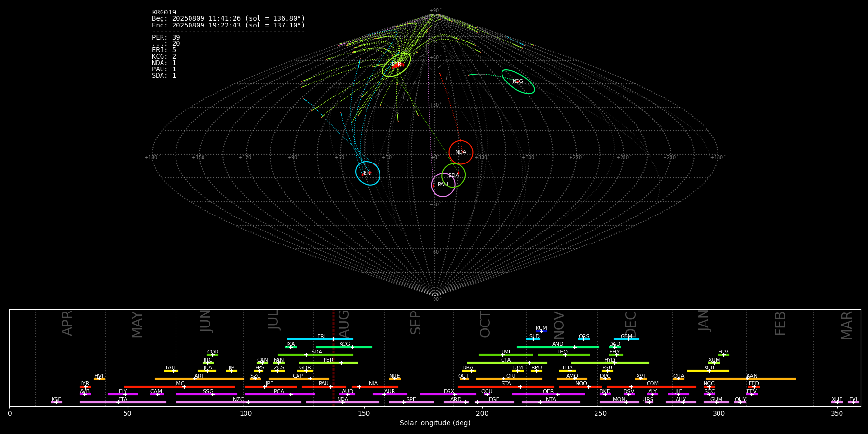Click the green KCG radiant ellipse on map
868x434 pixels.
point(518,81)
